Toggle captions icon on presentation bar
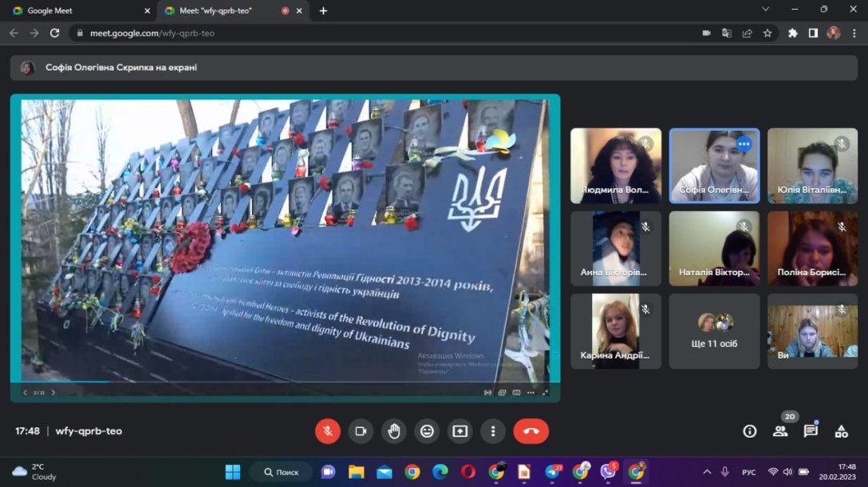Image resolution: width=868 pixels, height=487 pixels. (x=516, y=392)
